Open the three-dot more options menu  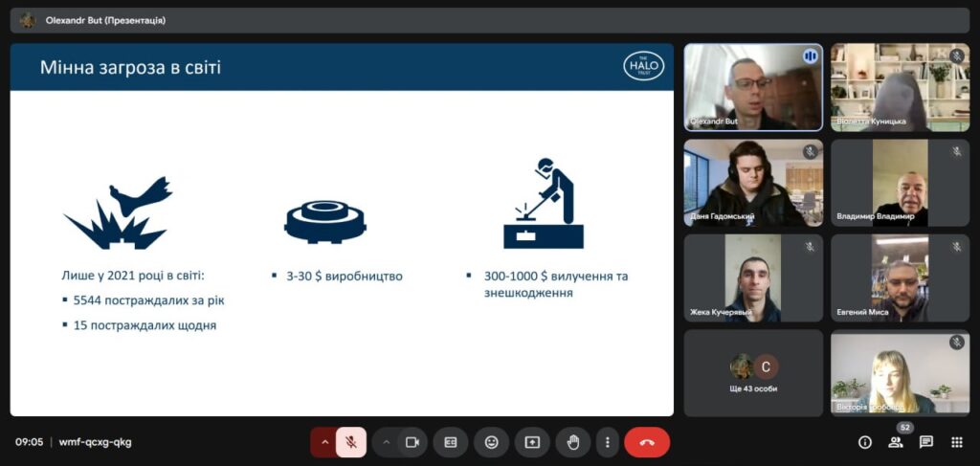coord(608,442)
